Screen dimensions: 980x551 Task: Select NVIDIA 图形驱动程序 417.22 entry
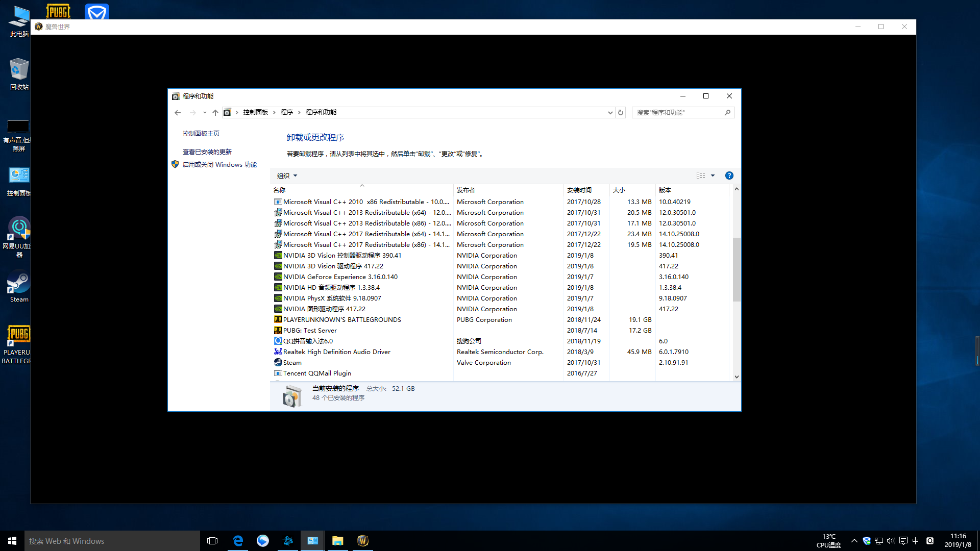[501, 309]
